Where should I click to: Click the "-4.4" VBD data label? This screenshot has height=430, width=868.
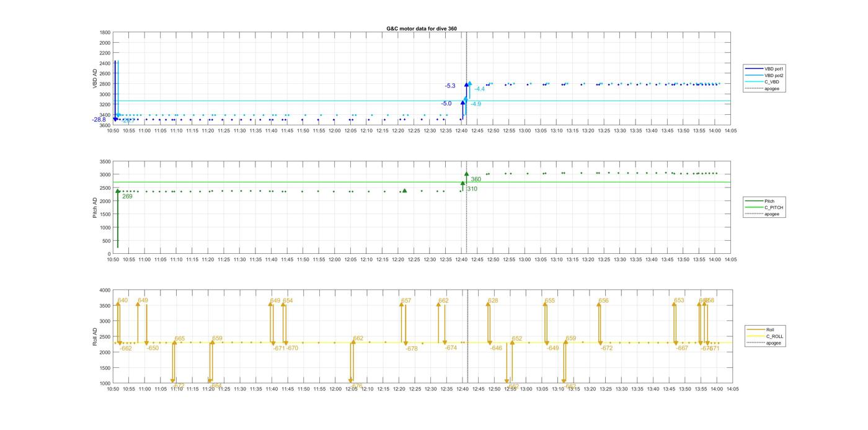479,89
